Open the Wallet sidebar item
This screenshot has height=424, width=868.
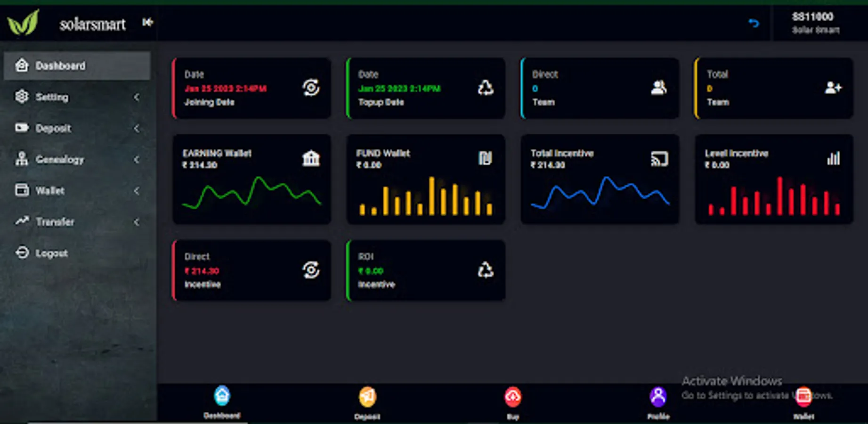(77, 191)
